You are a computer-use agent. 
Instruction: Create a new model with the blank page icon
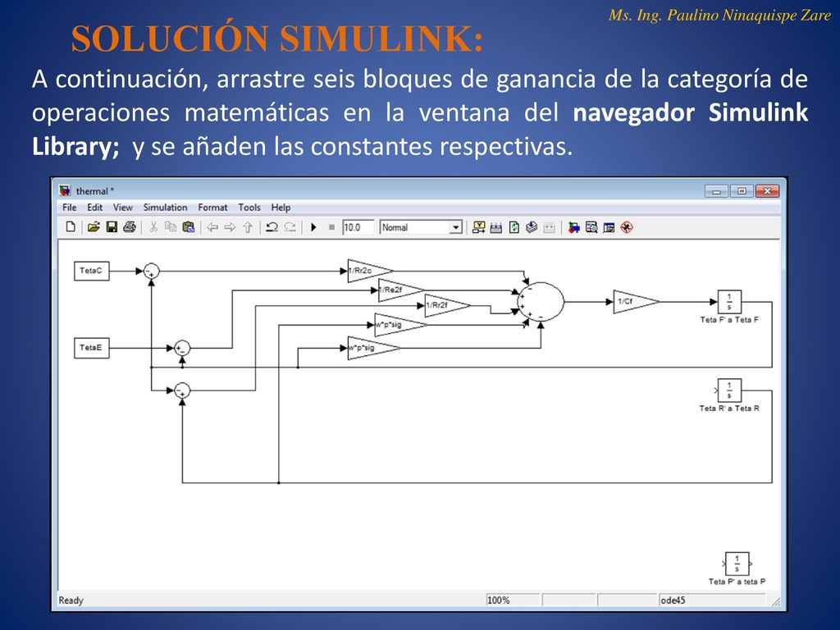pyautogui.click(x=71, y=227)
